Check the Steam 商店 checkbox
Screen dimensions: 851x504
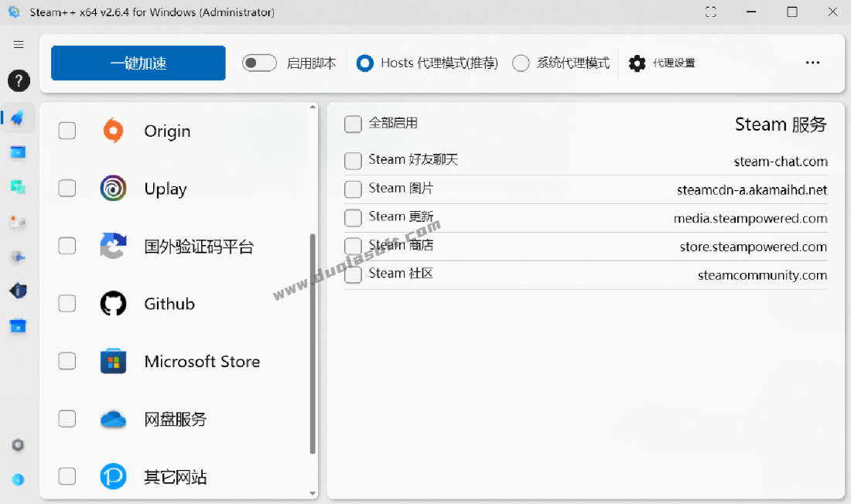(x=353, y=246)
